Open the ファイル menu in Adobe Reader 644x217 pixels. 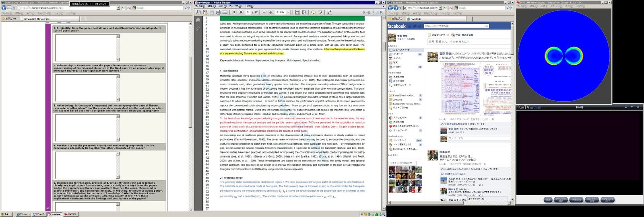point(200,6)
